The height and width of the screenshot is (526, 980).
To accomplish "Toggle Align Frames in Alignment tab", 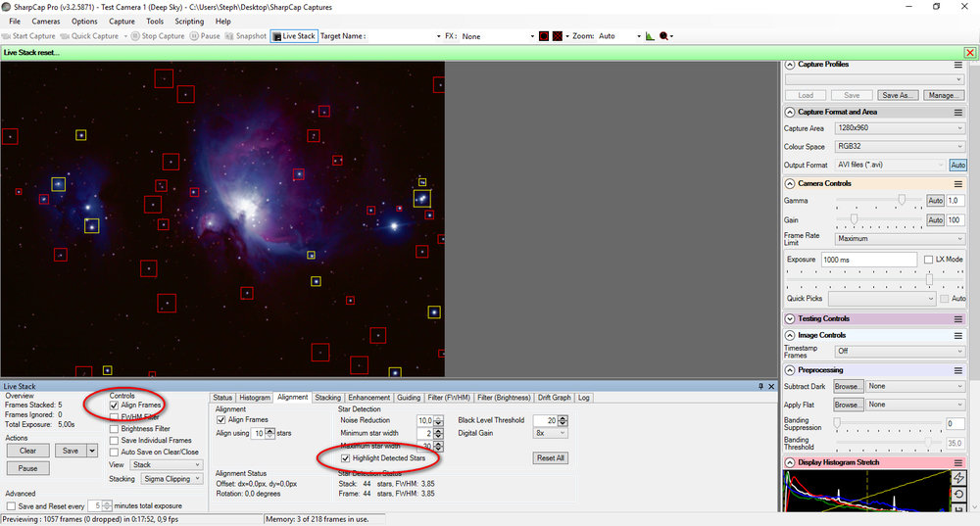I will pyautogui.click(x=220, y=420).
